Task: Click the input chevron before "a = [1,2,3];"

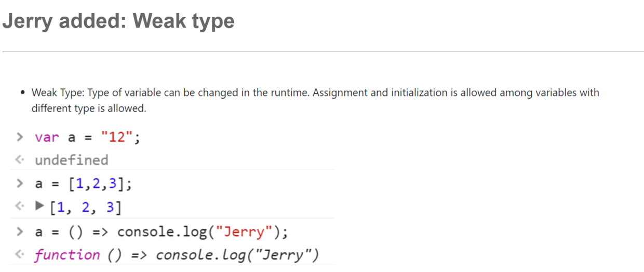Action: 20,183
